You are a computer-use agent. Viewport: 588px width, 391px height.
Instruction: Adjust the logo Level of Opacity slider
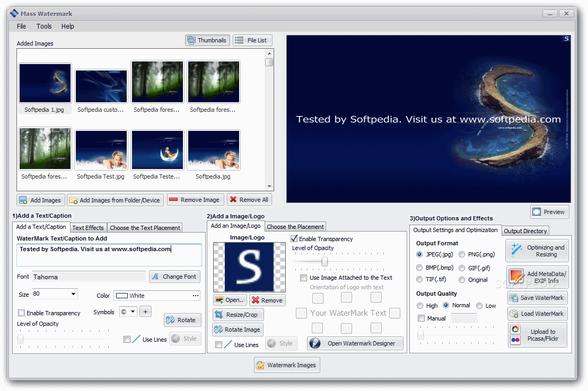coord(324,262)
